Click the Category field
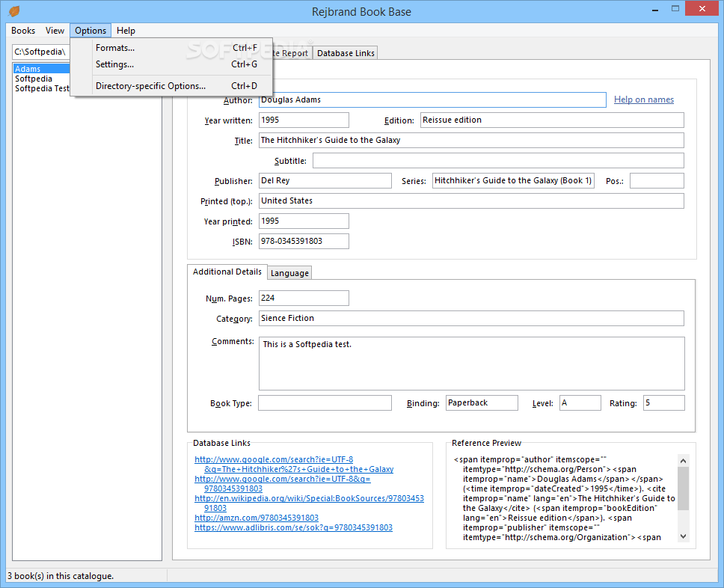Screen dimensions: 724x588 click(471, 318)
